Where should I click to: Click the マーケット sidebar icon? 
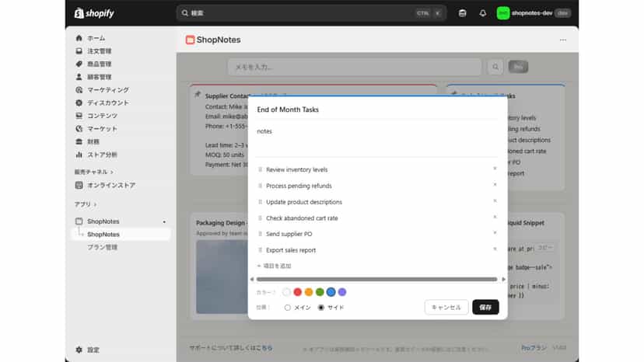79,128
